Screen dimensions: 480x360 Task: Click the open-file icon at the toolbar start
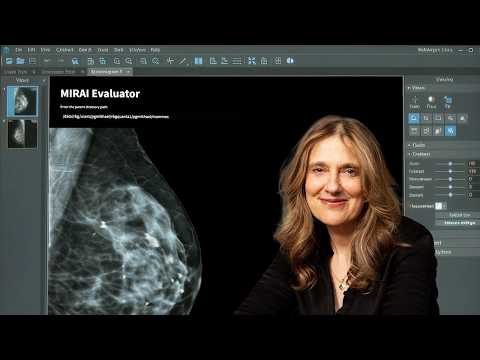pos(9,61)
